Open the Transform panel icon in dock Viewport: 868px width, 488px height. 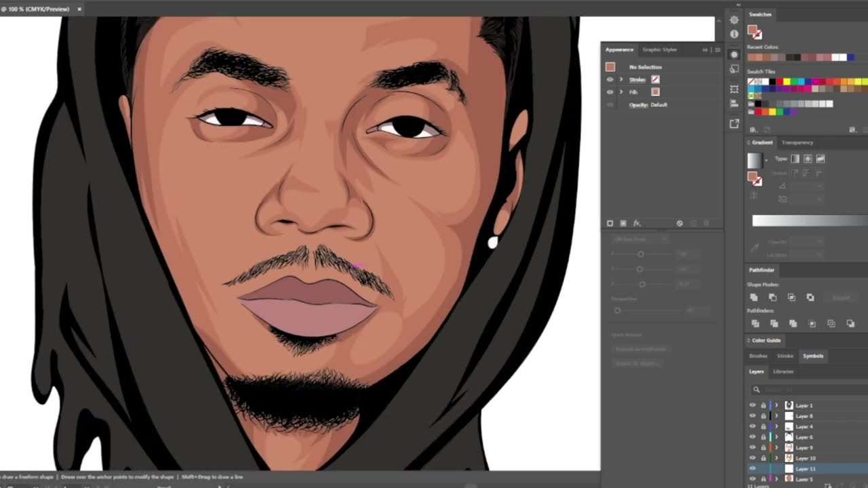734,89
